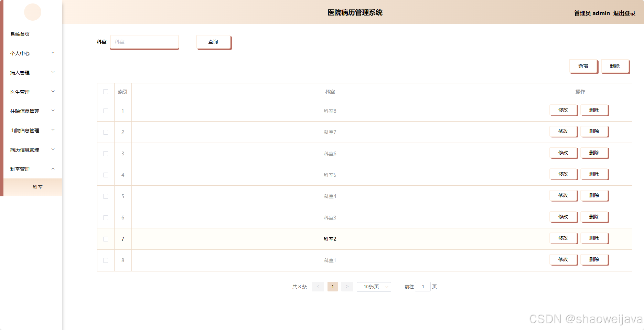Open 系统首页 from the sidebar
The height and width of the screenshot is (330, 644).
[20, 34]
